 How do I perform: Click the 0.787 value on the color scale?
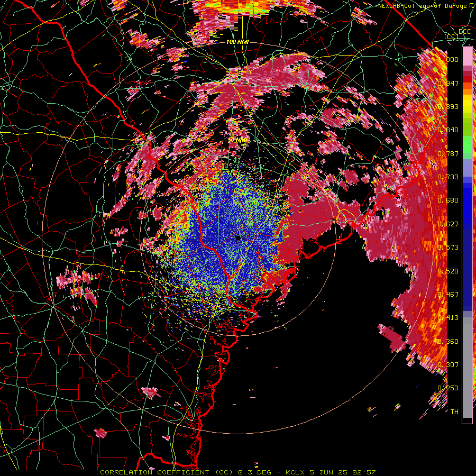(448, 153)
